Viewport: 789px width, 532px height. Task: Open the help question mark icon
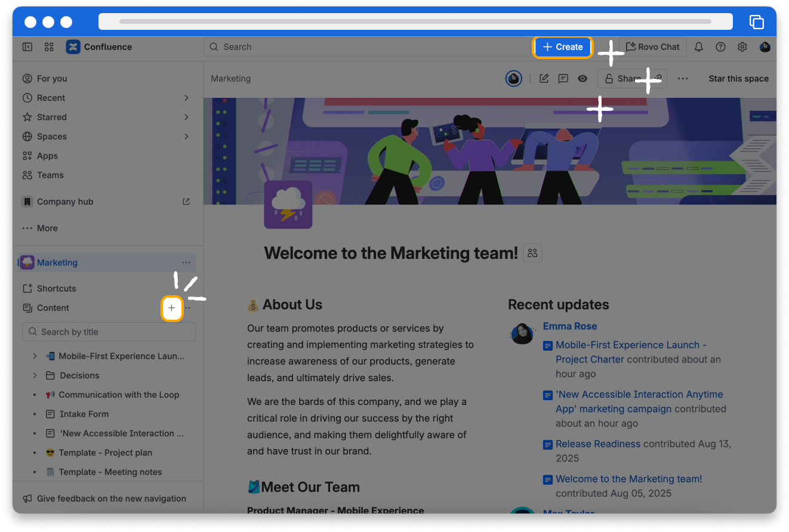(720, 47)
